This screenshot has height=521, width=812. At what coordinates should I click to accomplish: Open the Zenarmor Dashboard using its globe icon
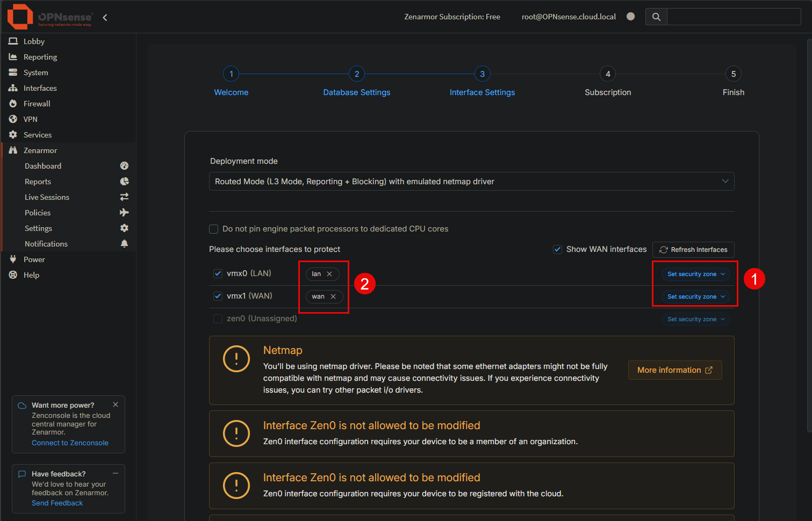coord(124,165)
